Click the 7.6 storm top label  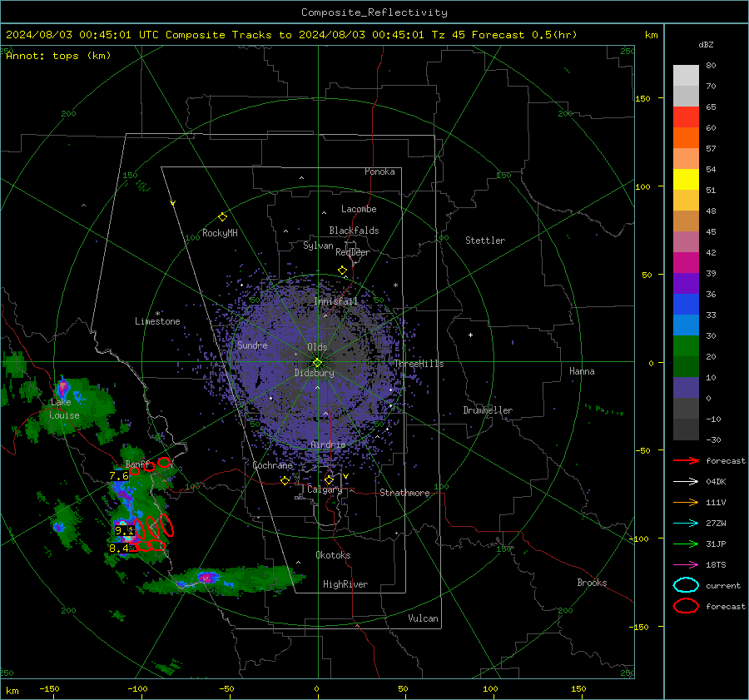click(119, 476)
